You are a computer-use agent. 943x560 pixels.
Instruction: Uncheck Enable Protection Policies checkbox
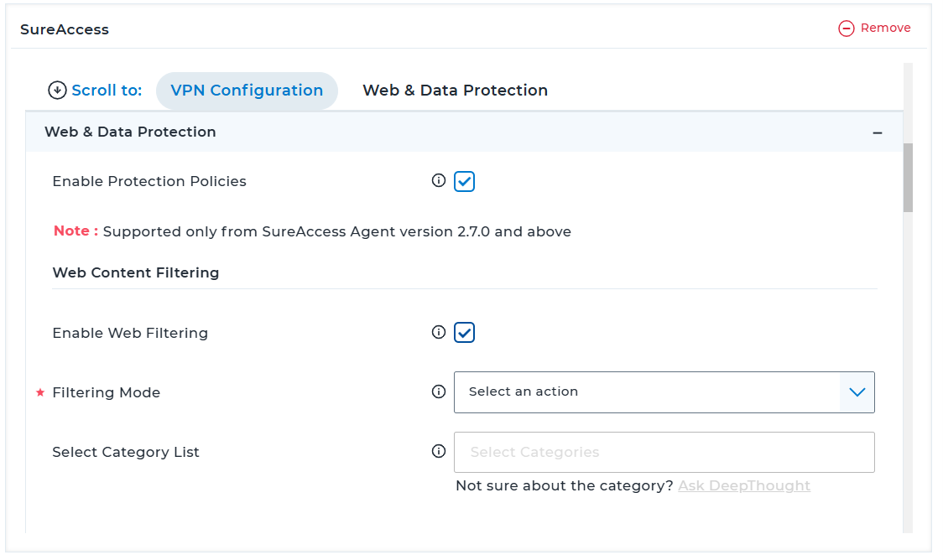464,181
